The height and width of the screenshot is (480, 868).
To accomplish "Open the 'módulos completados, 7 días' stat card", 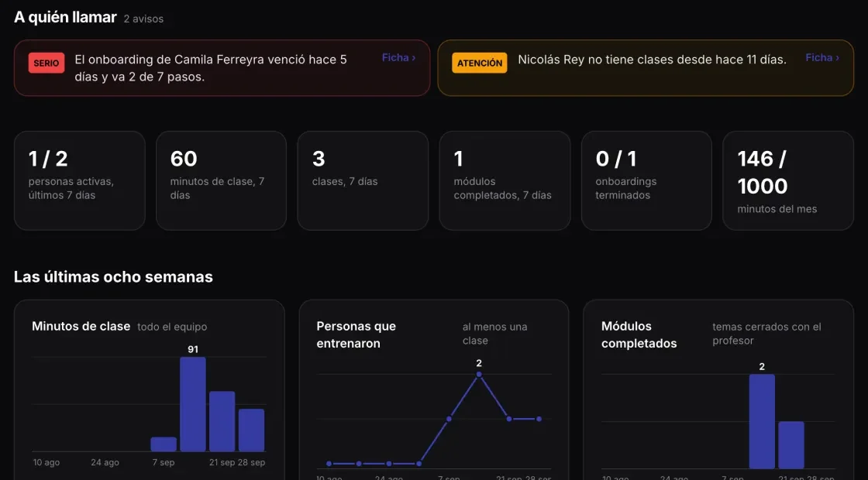I will (505, 180).
